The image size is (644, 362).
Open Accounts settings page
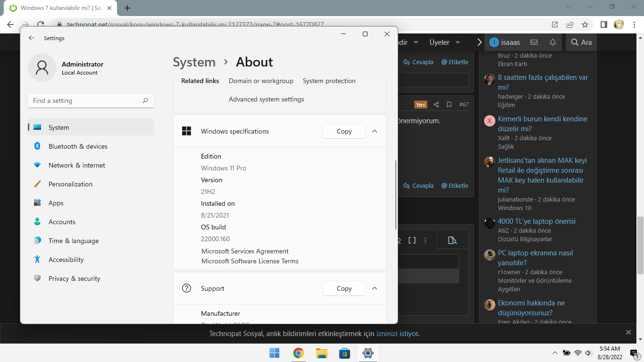91,222
